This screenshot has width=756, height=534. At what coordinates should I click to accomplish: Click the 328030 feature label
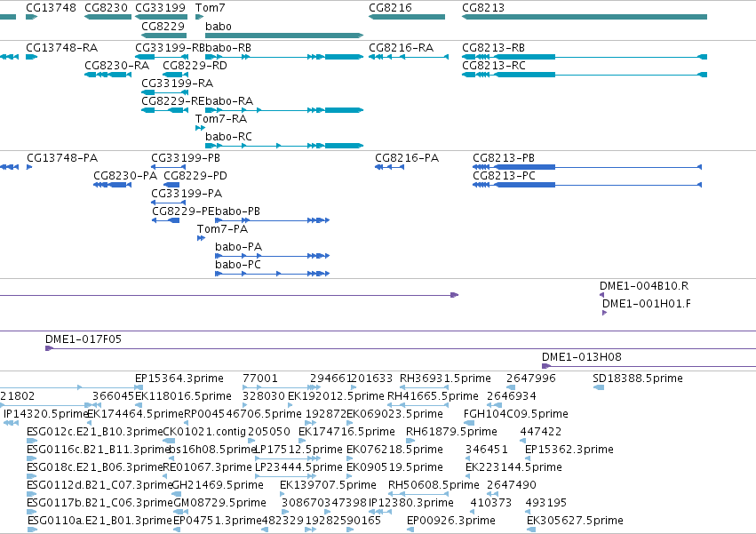tap(264, 396)
